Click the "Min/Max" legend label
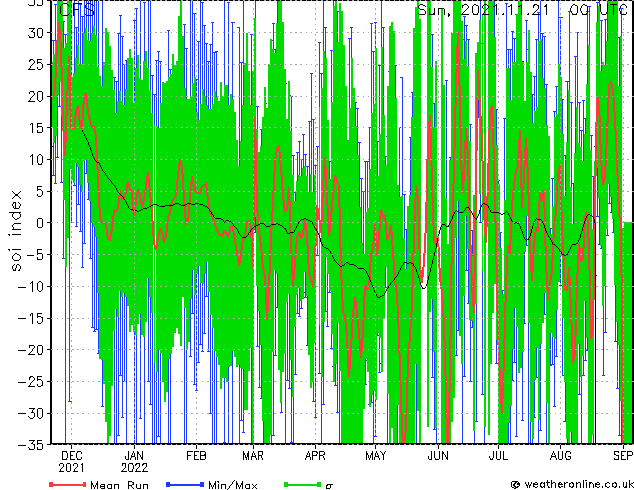This screenshot has height=490, width=634. 232,485
